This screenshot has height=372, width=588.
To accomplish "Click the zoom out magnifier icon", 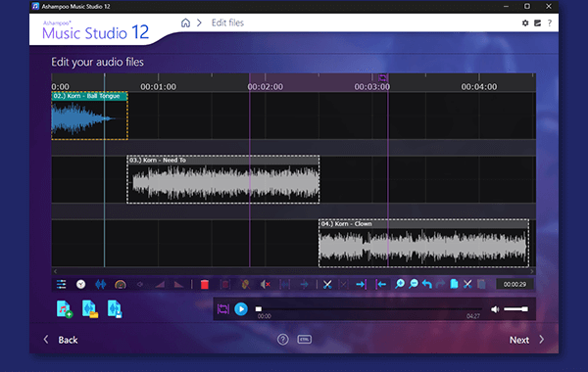I will click(414, 284).
